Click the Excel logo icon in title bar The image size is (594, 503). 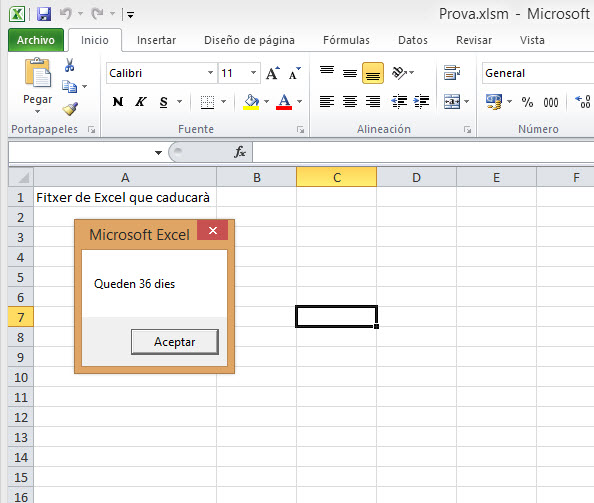coord(17,14)
